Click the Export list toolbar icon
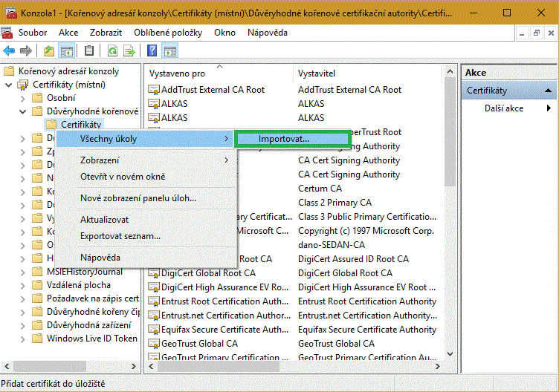The image size is (559, 392). point(129,50)
